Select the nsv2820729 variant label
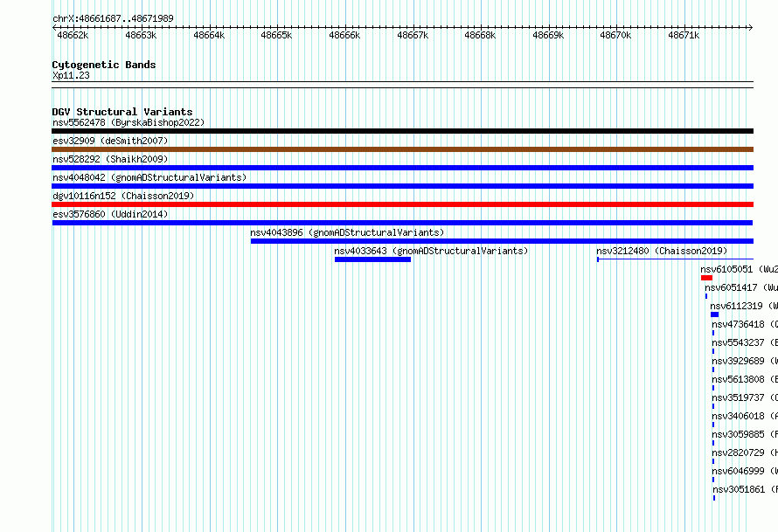Viewport: 778px width, 532px height. pyautogui.click(x=745, y=453)
